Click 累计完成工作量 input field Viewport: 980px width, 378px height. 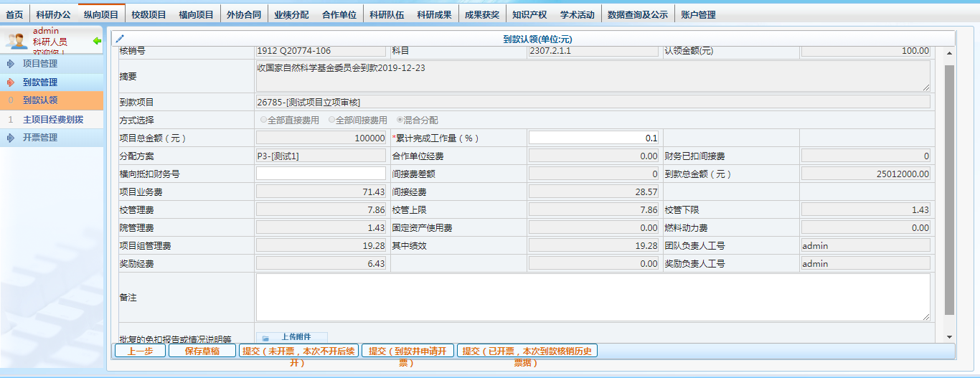(593, 138)
